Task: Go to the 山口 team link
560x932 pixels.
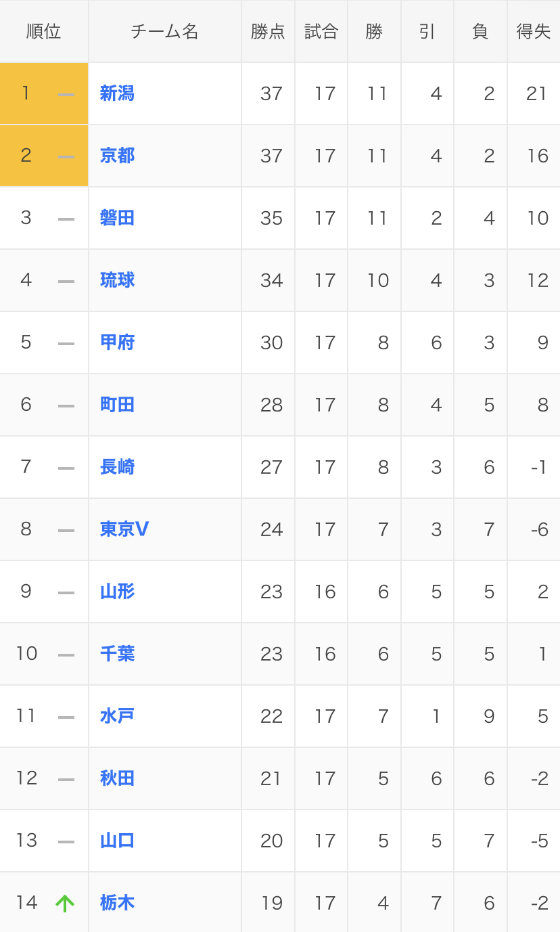Action: tap(117, 841)
